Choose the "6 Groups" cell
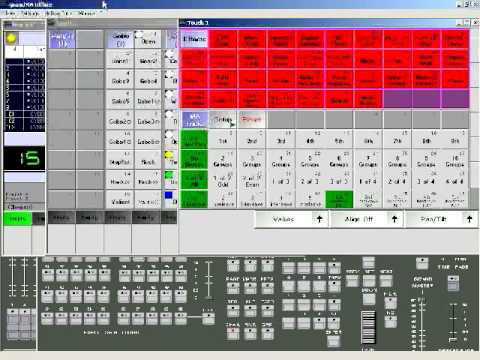 point(339,160)
